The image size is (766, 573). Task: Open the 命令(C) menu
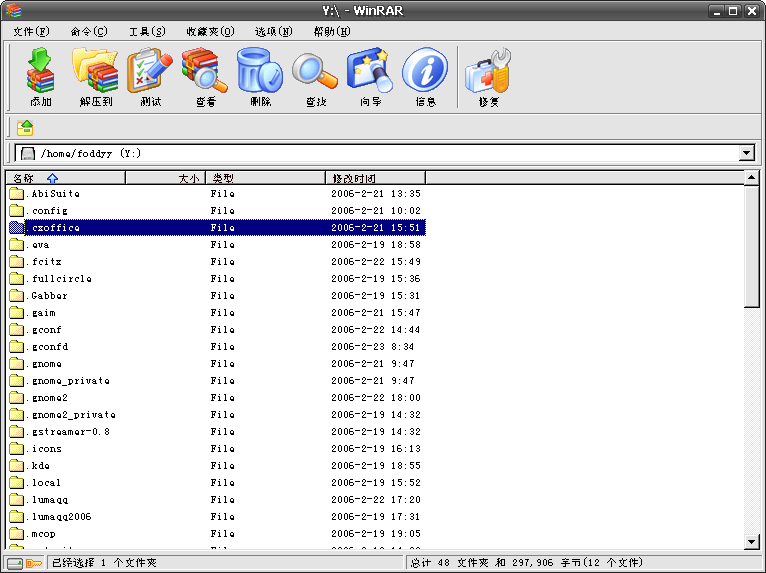point(89,32)
